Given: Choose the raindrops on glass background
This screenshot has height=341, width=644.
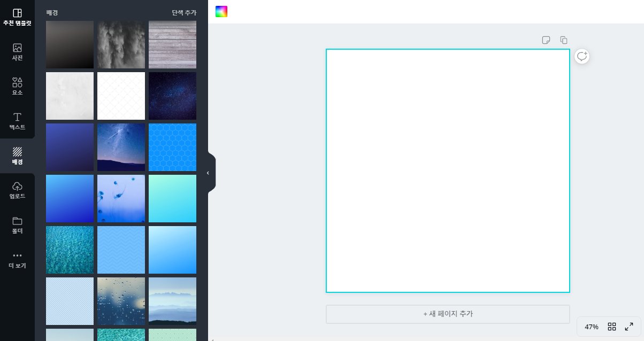Looking at the screenshot, I should (121, 301).
